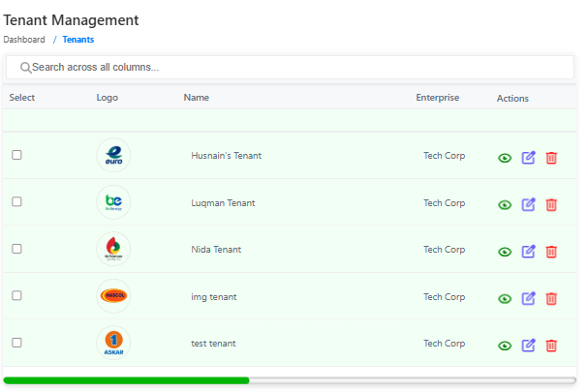Open the Euro logo thumbnail

coord(113,156)
